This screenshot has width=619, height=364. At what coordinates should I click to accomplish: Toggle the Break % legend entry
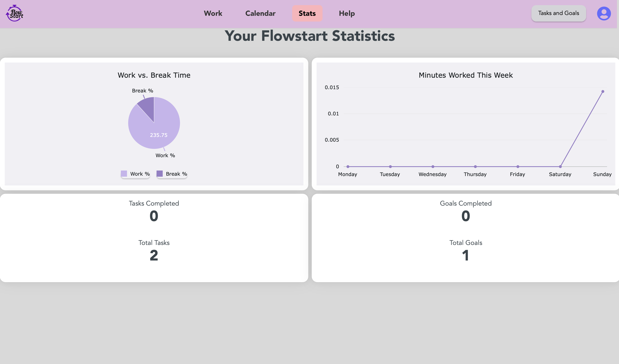(172, 174)
